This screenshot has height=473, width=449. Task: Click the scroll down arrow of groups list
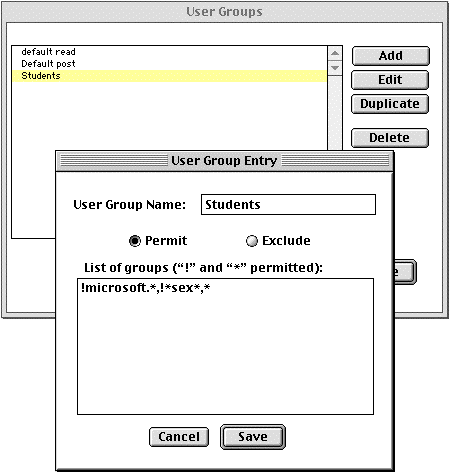pos(335,68)
